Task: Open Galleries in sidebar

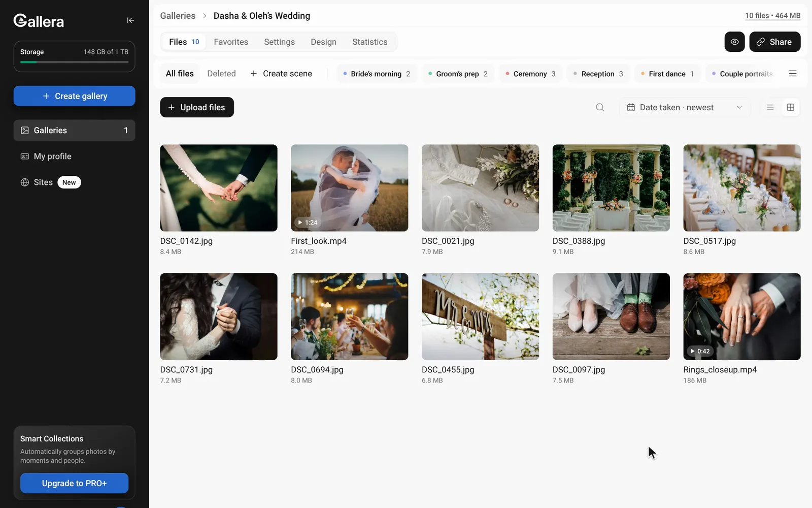Action: (x=74, y=131)
